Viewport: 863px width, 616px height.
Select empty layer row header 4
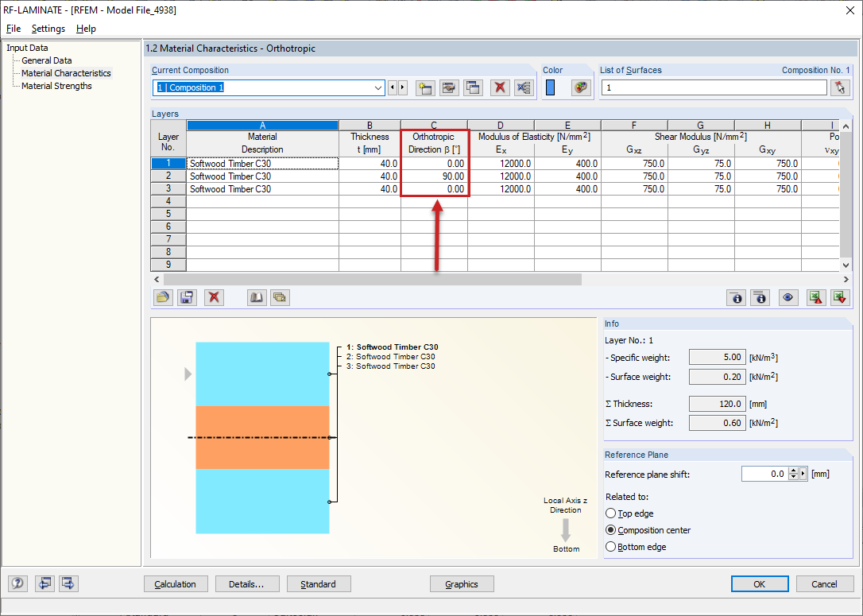(168, 201)
